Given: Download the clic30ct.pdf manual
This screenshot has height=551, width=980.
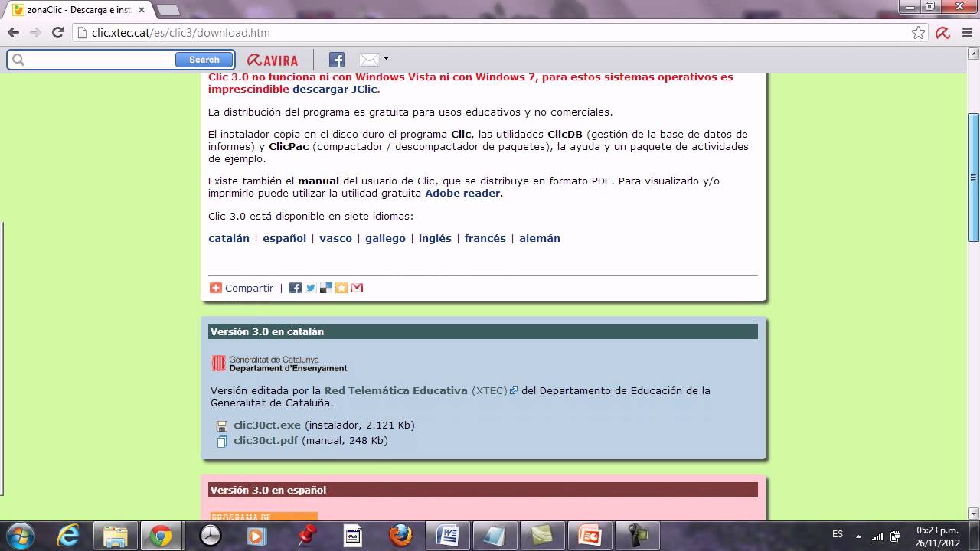Looking at the screenshot, I should [x=266, y=440].
